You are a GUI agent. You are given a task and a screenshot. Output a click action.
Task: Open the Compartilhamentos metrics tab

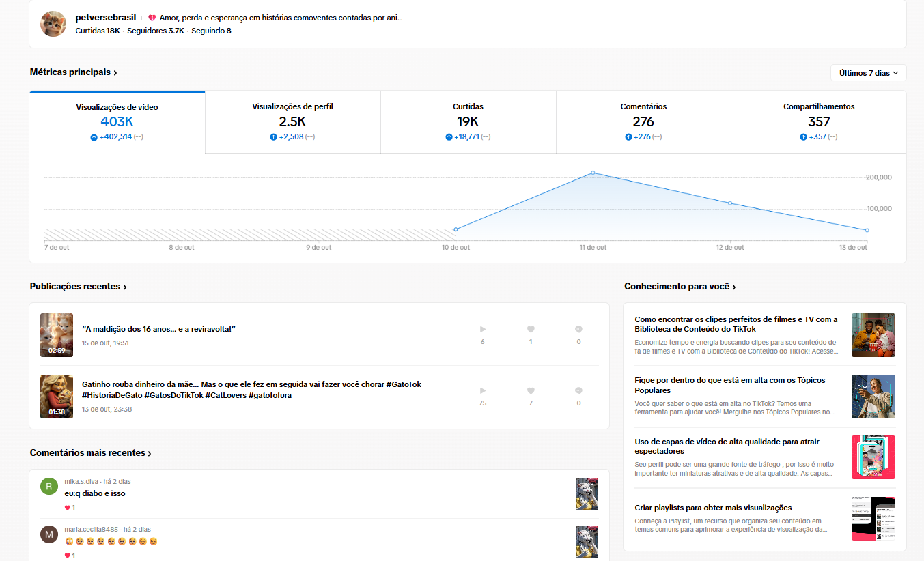818,121
